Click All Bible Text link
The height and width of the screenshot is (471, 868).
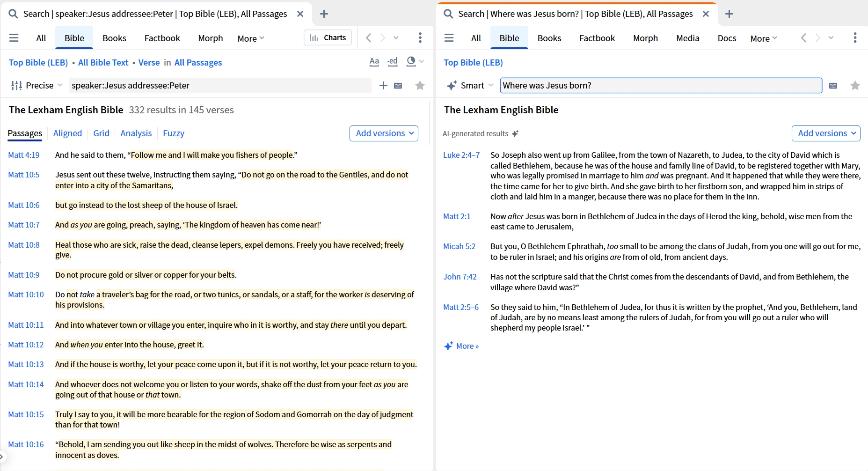pos(103,63)
